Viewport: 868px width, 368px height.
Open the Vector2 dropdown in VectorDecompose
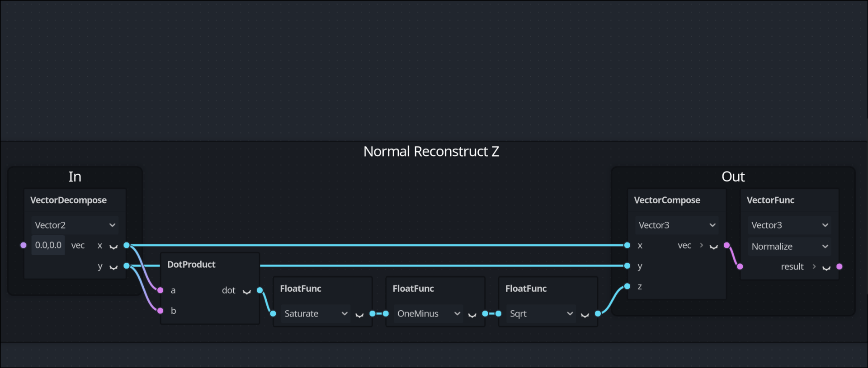[x=75, y=225]
